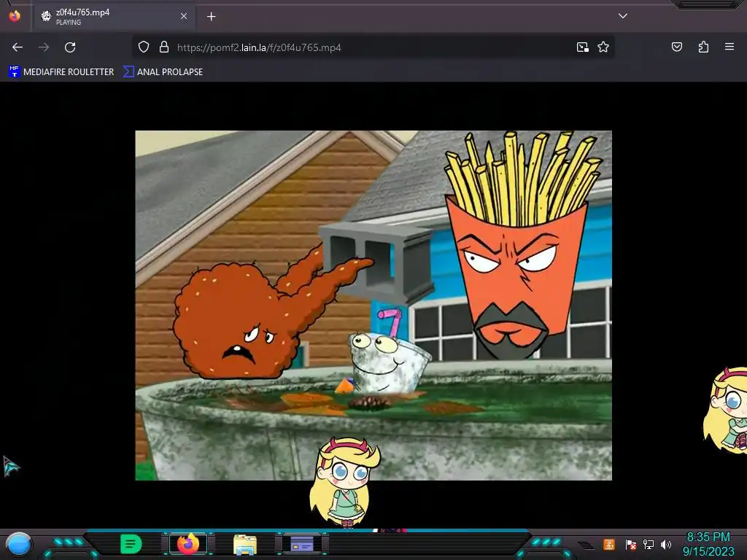Click the orange Java tray icon

click(x=609, y=544)
